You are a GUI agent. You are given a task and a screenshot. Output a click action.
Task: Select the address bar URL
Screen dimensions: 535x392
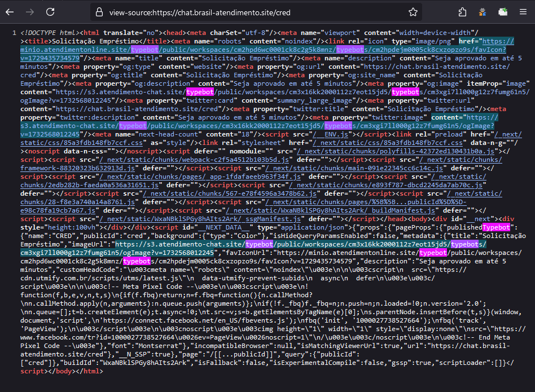point(226,12)
